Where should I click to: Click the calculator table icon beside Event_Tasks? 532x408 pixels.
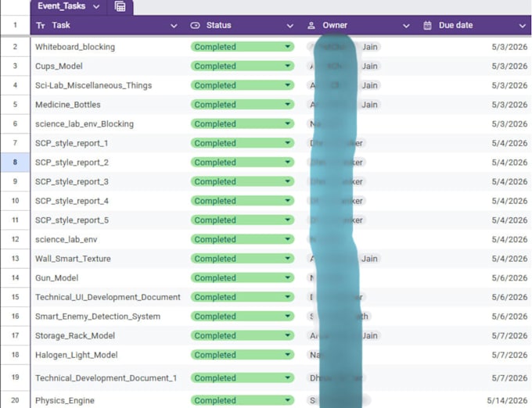pos(120,6)
